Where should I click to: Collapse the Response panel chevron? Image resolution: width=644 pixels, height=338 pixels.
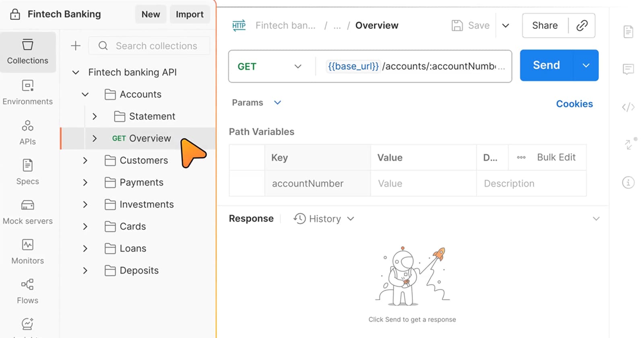[596, 218]
